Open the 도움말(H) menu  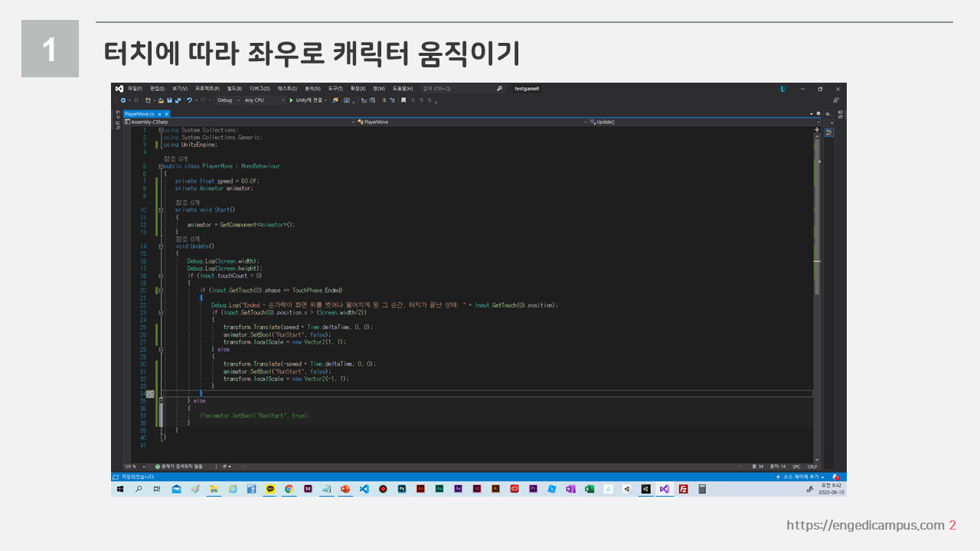[x=403, y=89]
